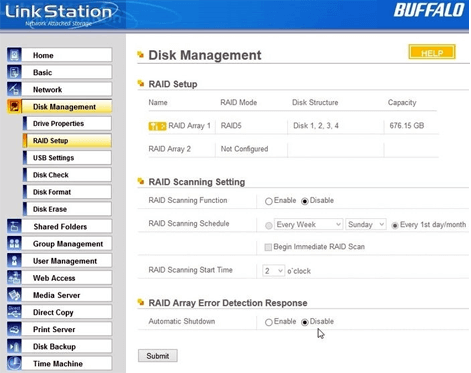
Task: Click the Submit button
Action: (x=158, y=356)
